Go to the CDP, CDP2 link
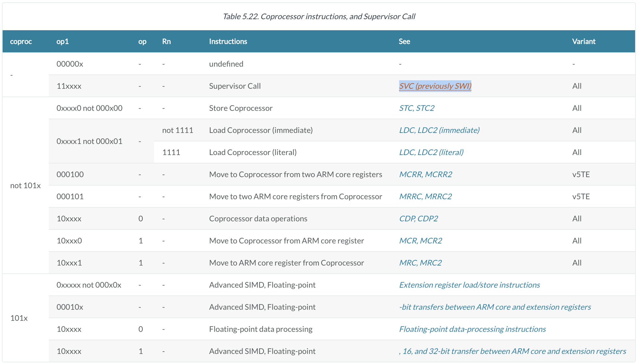This screenshot has width=639, height=364. 418,219
